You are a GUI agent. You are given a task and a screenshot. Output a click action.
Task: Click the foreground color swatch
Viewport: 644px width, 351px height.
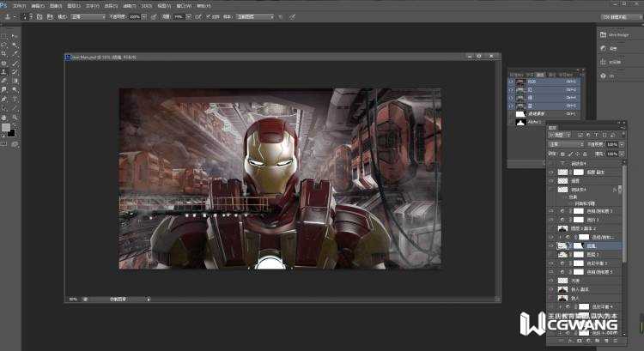coord(6,128)
